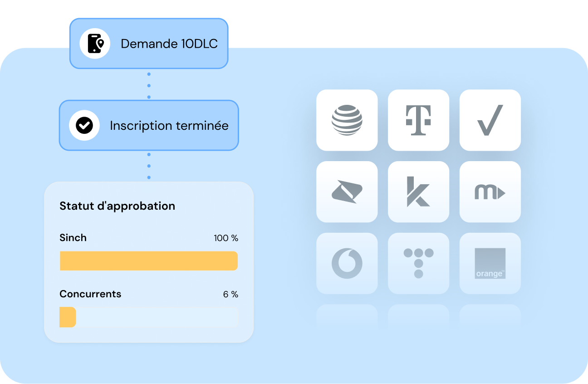Choose the Verizon checkmark logo tile
Viewport: 588px width, 384px height.
[x=490, y=120]
